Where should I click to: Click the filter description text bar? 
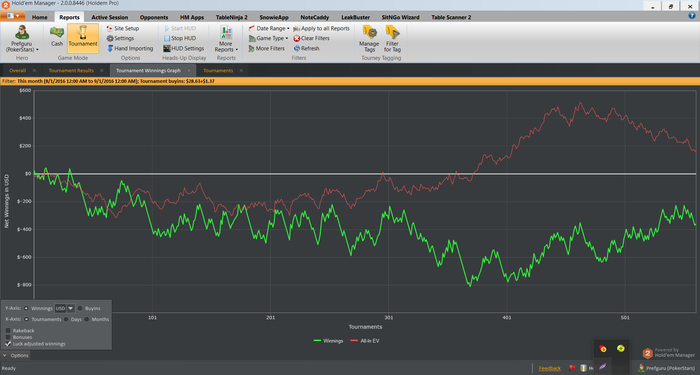pyautogui.click(x=350, y=81)
